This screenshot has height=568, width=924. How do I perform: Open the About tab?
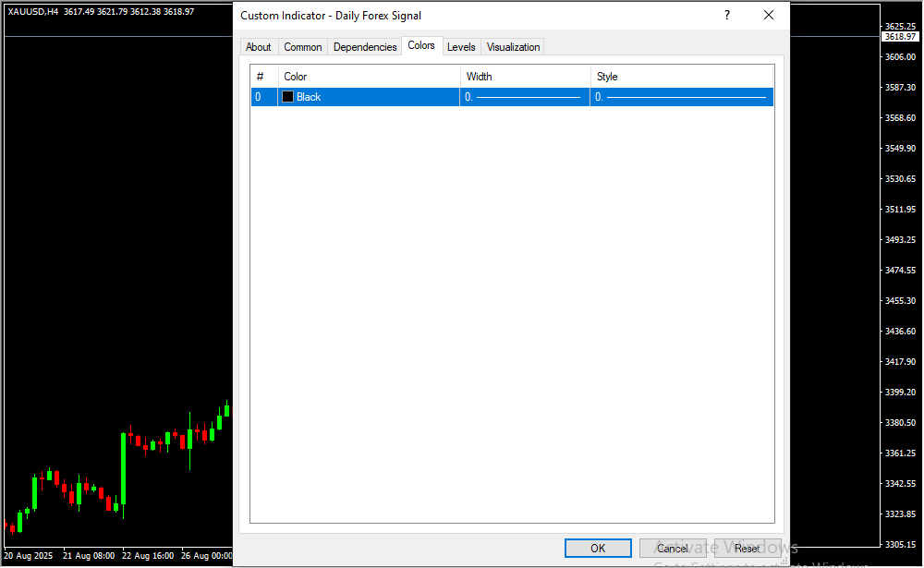click(x=259, y=47)
